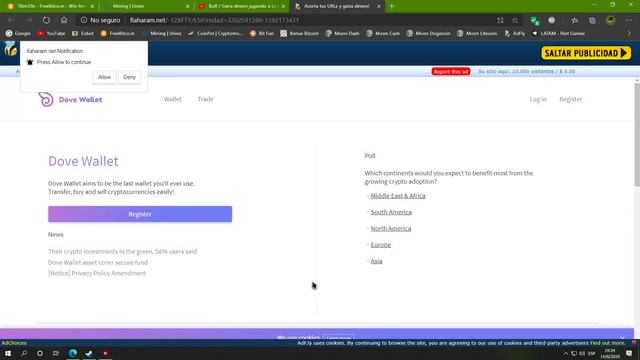Click the SALTAR PUBLICIDAD button
Image resolution: width=640 pixels, height=360 pixels.
click(586, 53)
